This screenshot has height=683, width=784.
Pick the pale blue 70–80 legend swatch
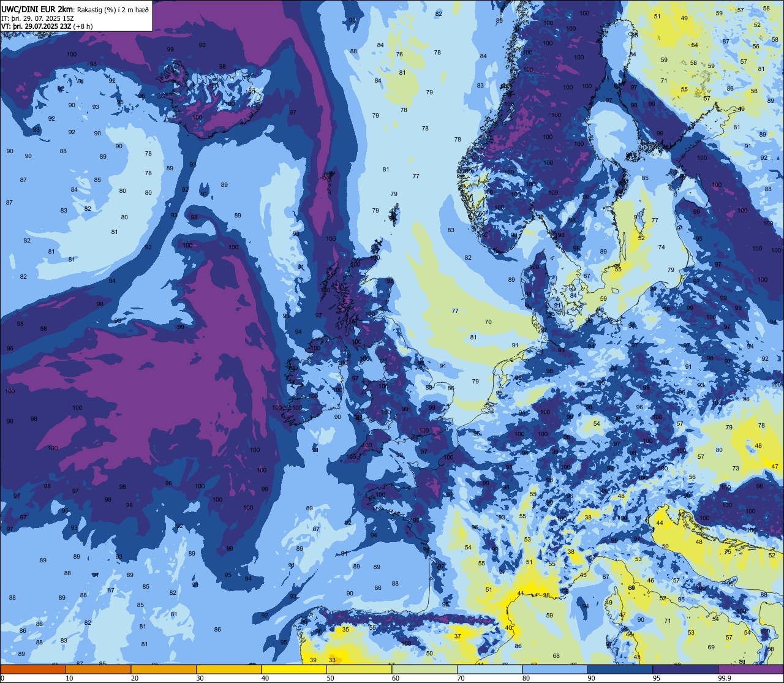[x=489, y=669]
